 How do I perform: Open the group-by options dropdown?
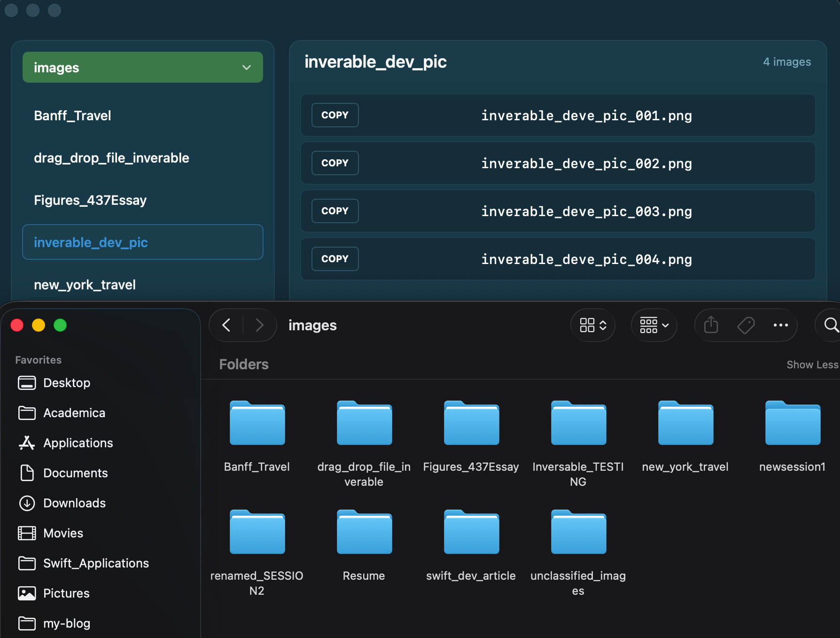coord(653,325)
